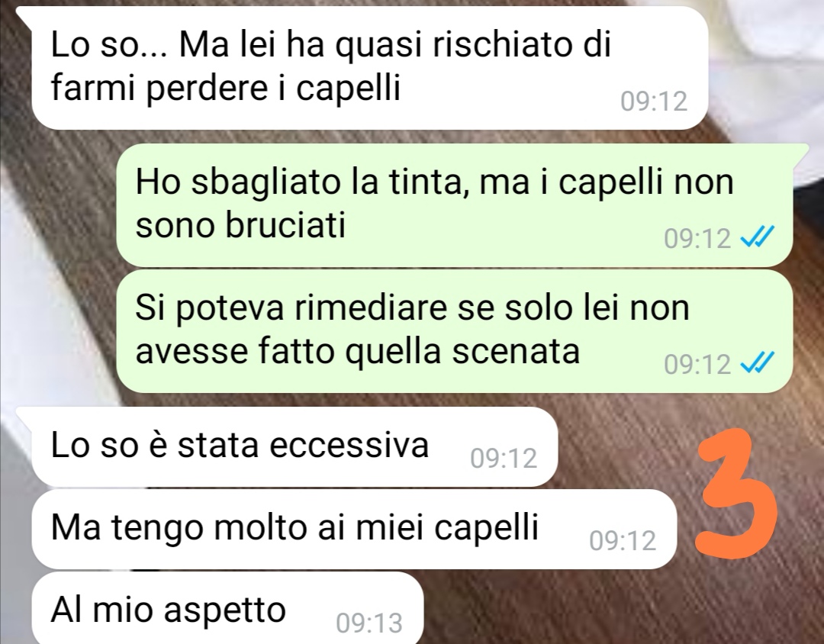The width and height of the screenshot is (824, 644).
Task: Click blue read checkmarks on 'sono bruciati' message
Action: pos(757,238)
